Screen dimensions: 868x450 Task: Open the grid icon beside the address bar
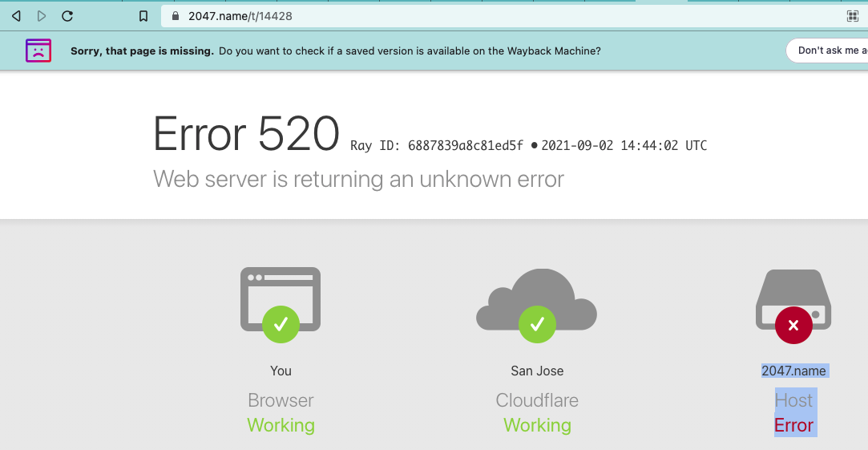point(853,16)
